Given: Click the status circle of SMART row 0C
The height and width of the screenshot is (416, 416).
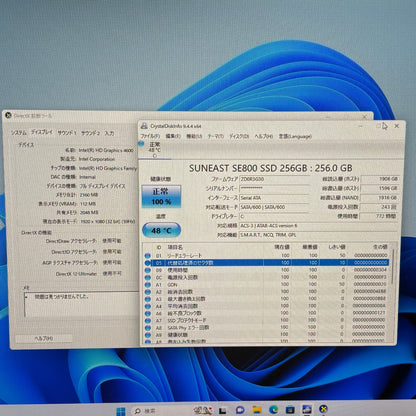Looking at the screenshot, I should pos(147,277).
